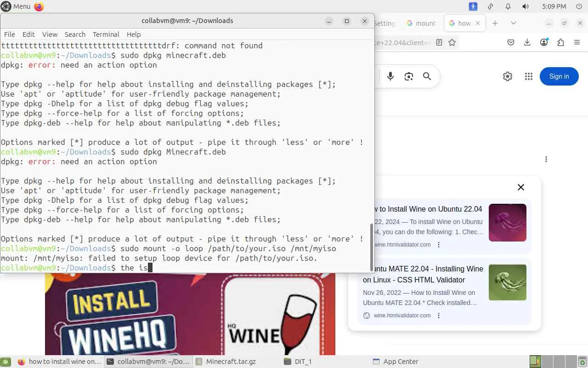Open the power session menu icon

click(579, 6)
